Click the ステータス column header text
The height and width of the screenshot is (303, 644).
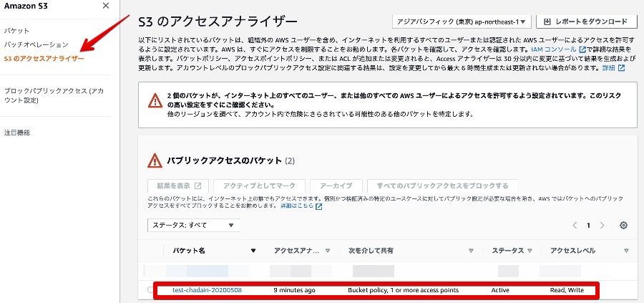click(x=507, y=251)
